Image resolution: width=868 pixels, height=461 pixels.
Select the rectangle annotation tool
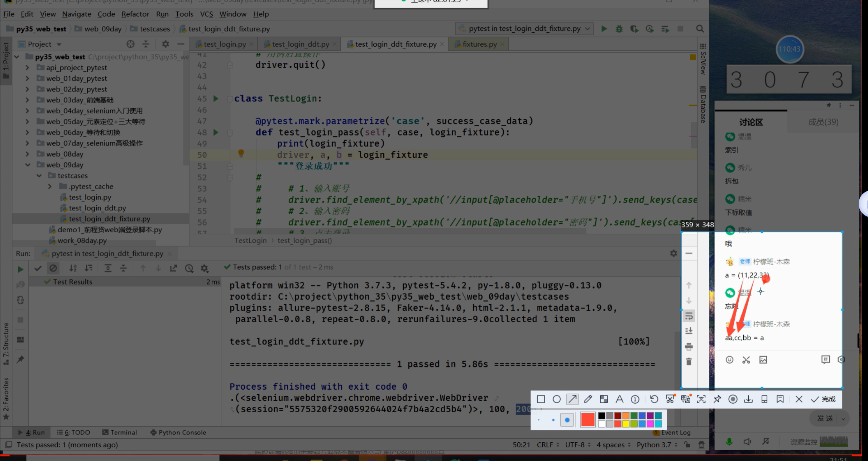pos(541,399)
